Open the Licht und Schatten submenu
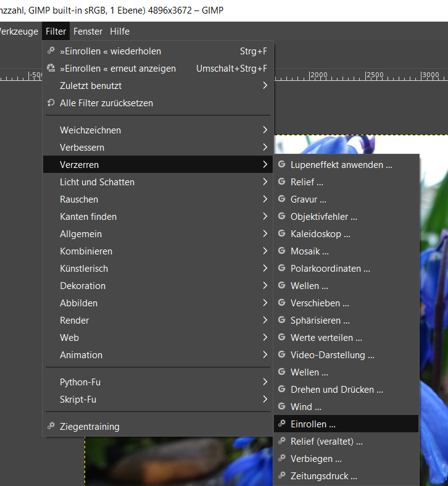 coord(97,182)
